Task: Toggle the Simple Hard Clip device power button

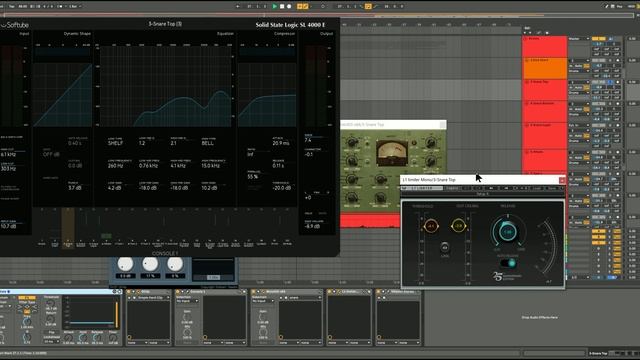Action: (x=129, y=292)
